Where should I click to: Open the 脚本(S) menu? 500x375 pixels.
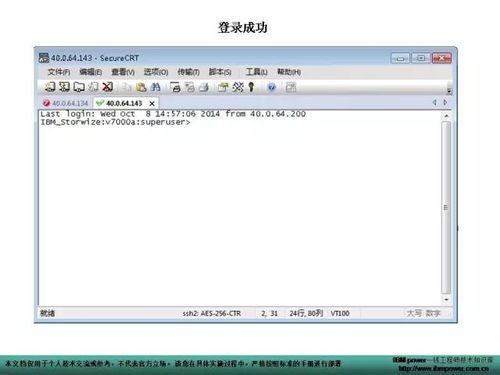(220, 72)
